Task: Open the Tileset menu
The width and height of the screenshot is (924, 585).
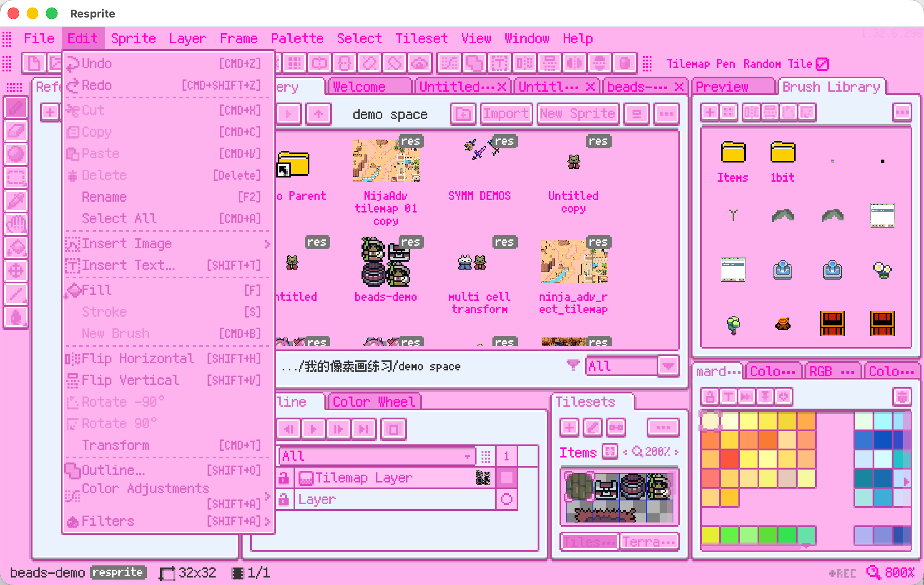Action: pos(421,38)
